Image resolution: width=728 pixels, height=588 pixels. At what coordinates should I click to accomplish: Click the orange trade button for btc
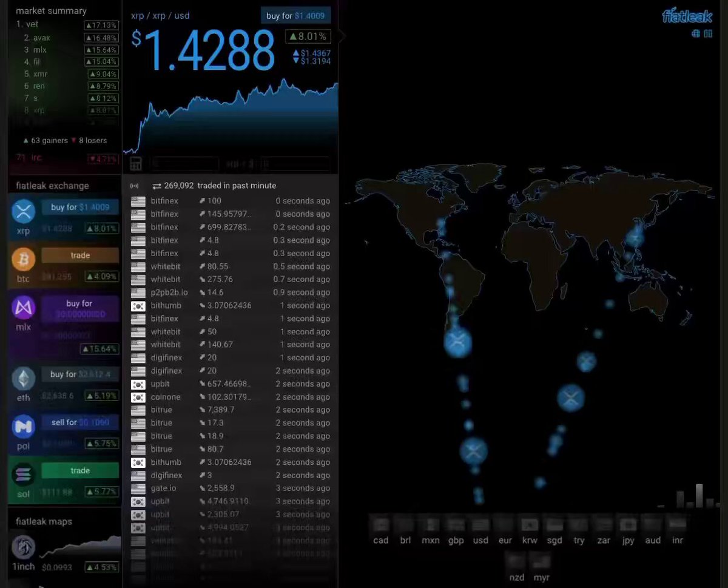pyautogui.click(x=80, y=255)
